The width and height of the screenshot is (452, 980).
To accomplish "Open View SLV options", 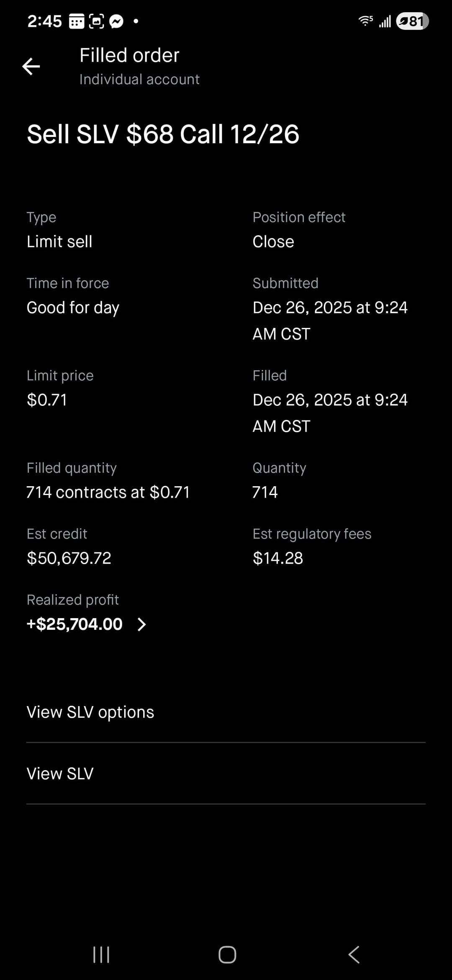I will coord(90,712).
